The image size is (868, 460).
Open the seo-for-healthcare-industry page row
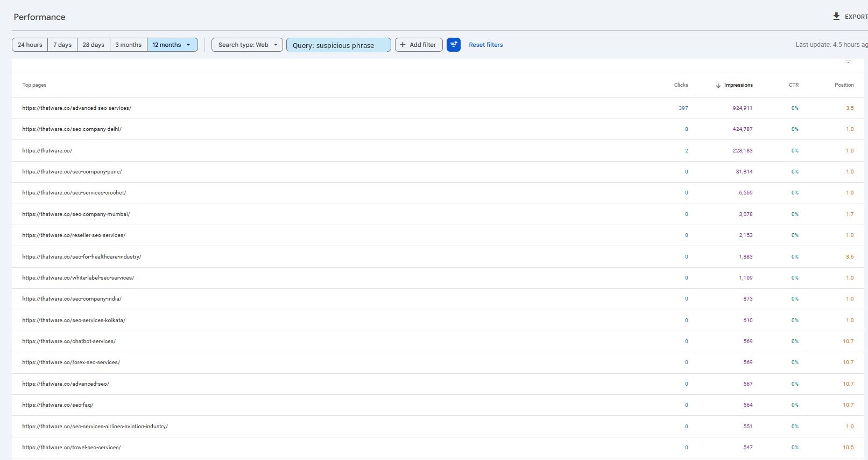438,257
